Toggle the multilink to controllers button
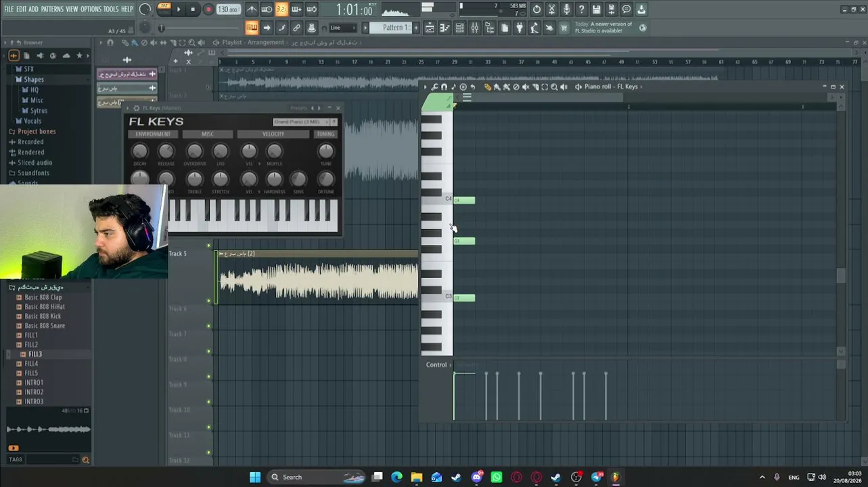The image size is (868, 487). [296, 28]
